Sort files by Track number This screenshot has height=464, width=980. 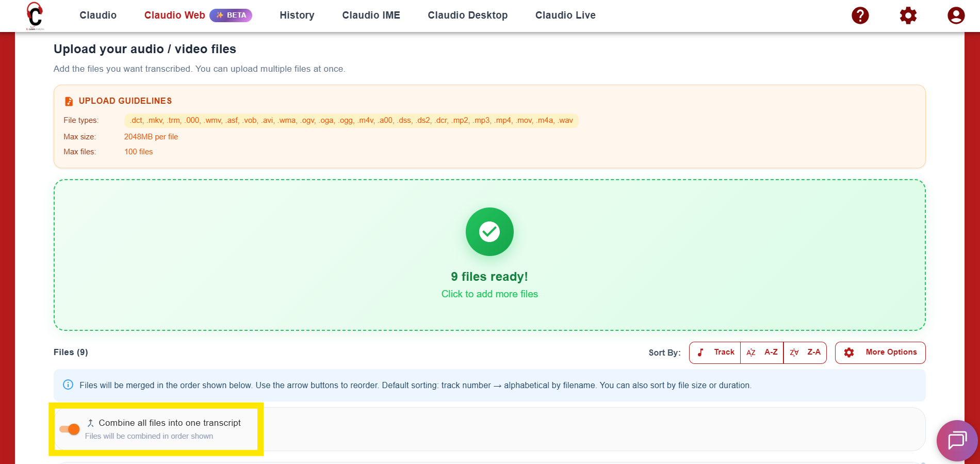tap(715, 353)
